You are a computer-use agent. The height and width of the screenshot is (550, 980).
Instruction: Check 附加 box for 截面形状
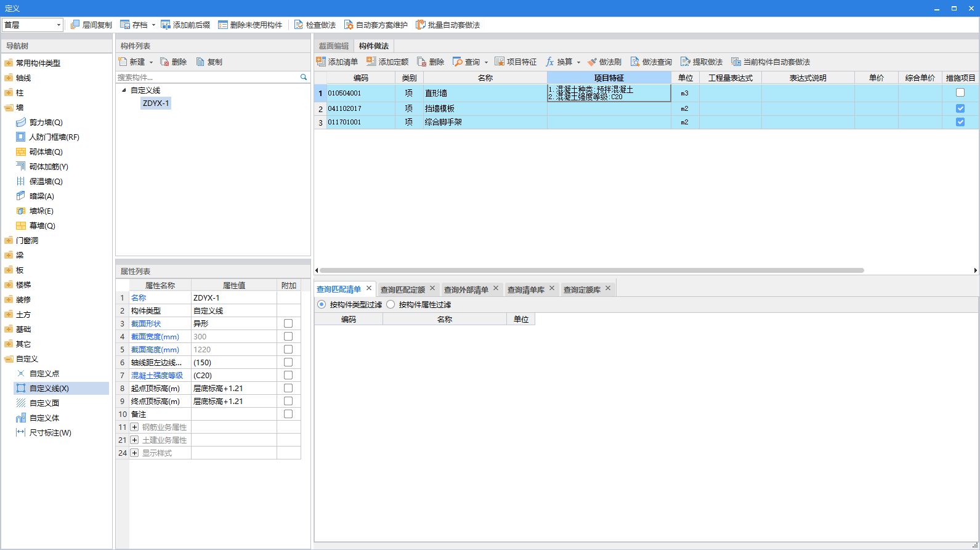(x=288, y=323)
